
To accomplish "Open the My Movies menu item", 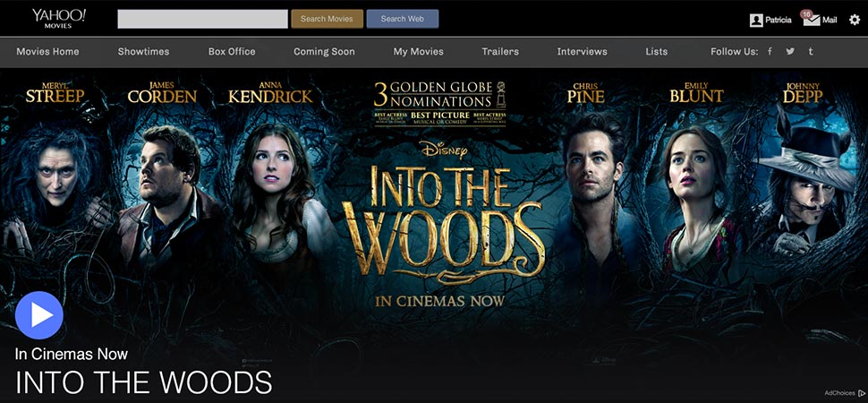I will 419,52.
